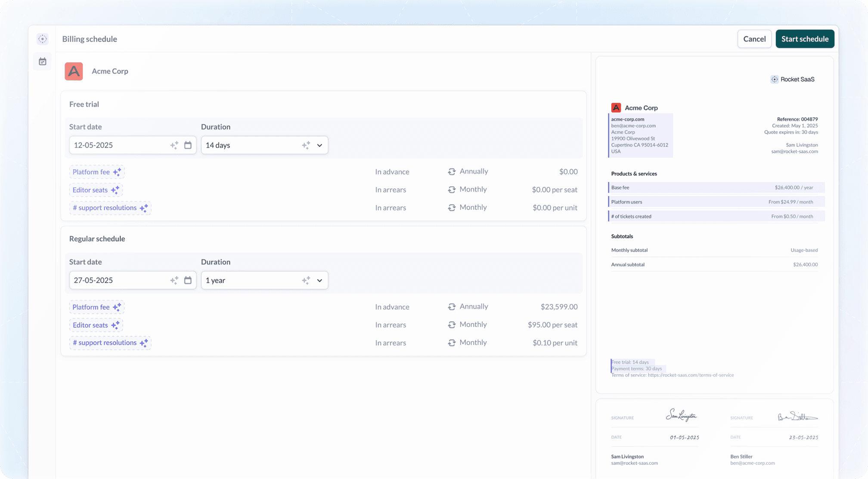The width and height of the screenshot is (868, 479).
Task: Click the Start schedule button
Action: [804, 39]
